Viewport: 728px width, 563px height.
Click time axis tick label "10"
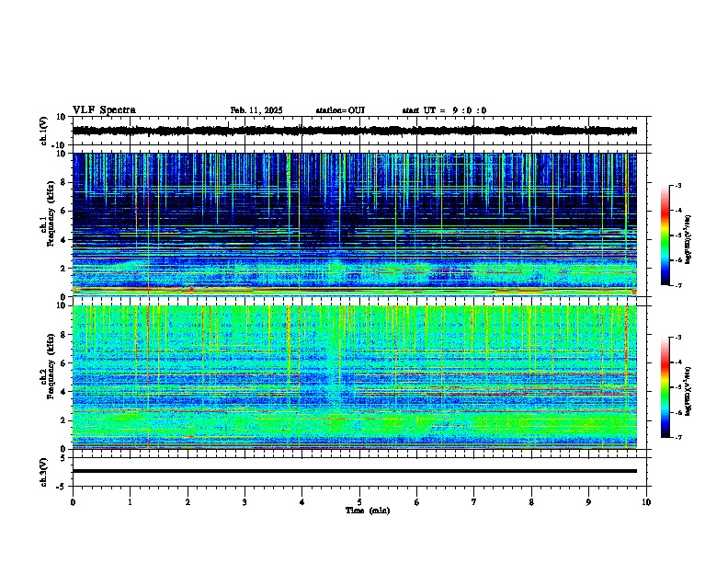[646, 502]
